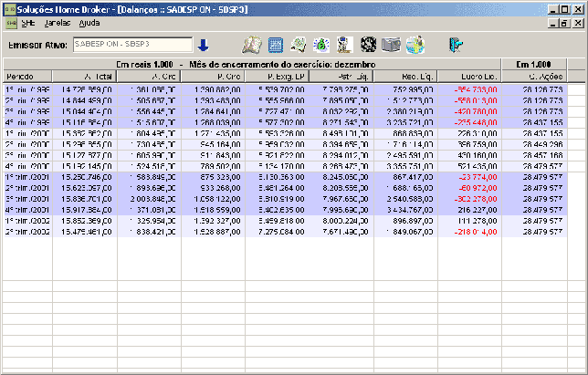Image resolution: width=588 pixels, height=375 pixels.
Task: Click the open map book toolbar icon
Action: click(x=251, y=45)
